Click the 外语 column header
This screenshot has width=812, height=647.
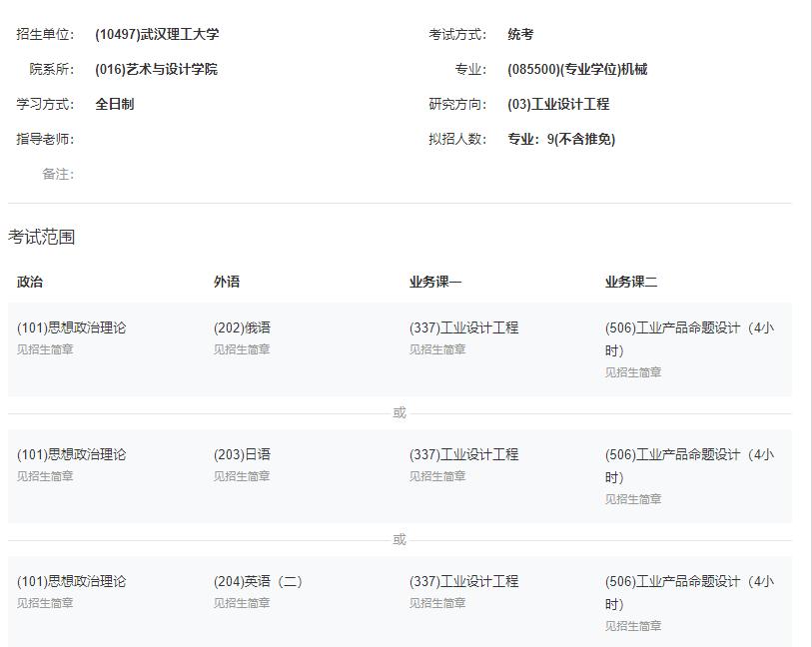(227, 282)
